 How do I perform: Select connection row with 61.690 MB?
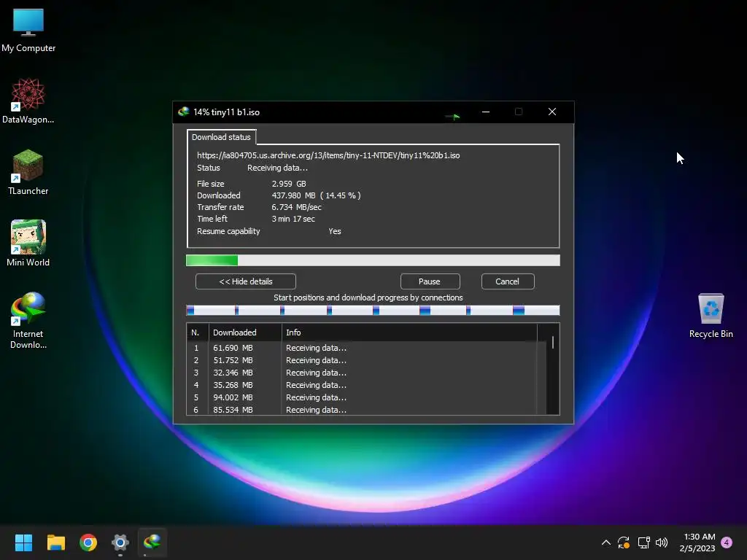point(366,348)
